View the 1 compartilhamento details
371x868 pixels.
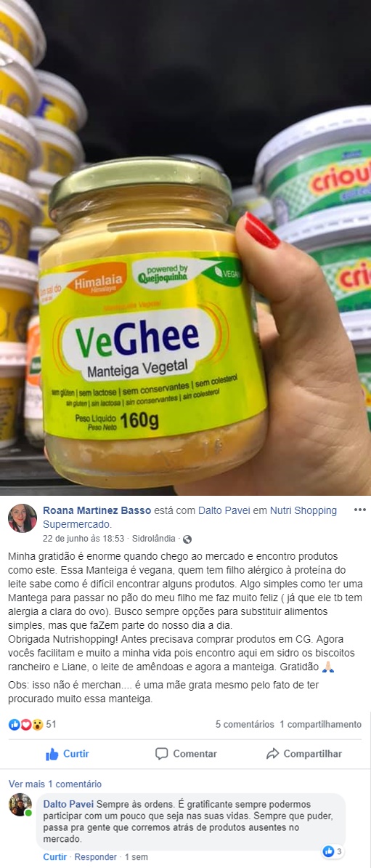321,724
